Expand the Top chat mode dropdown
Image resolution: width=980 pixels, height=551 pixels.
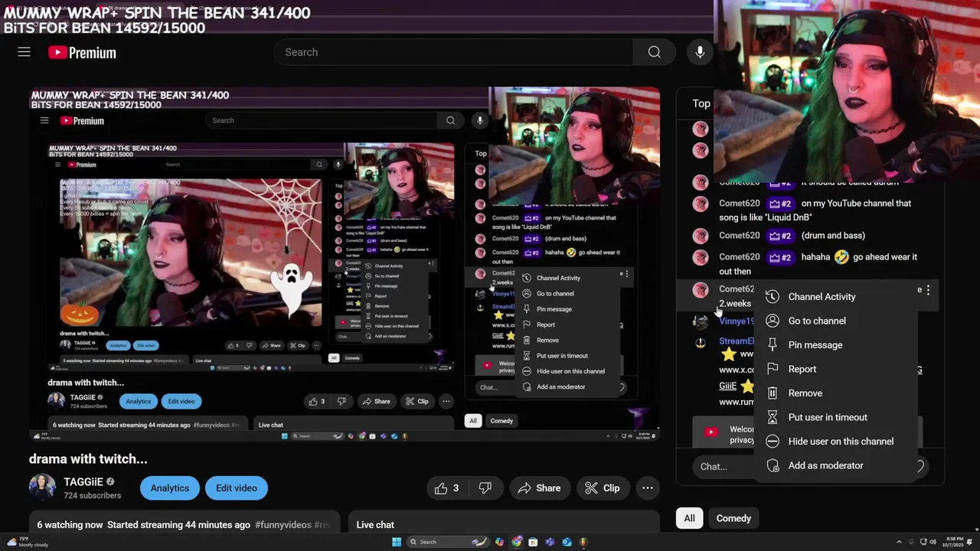(x=701, y=103)
